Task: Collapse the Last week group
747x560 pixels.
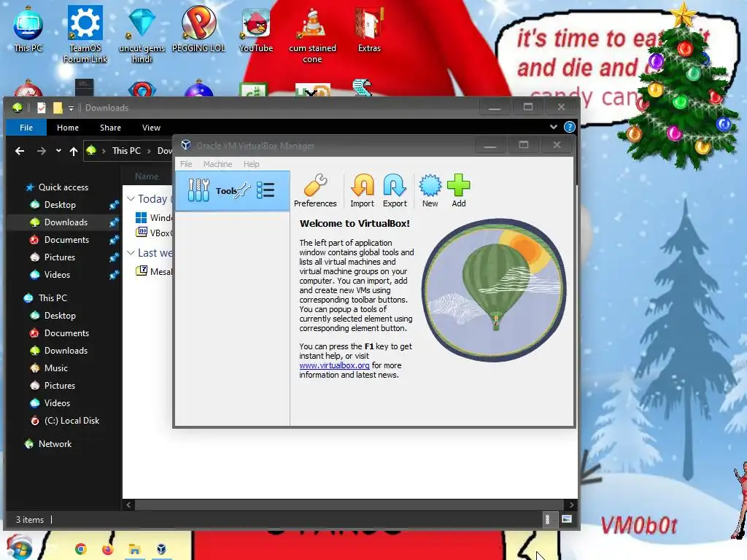Action: click(x=131, y=253)
